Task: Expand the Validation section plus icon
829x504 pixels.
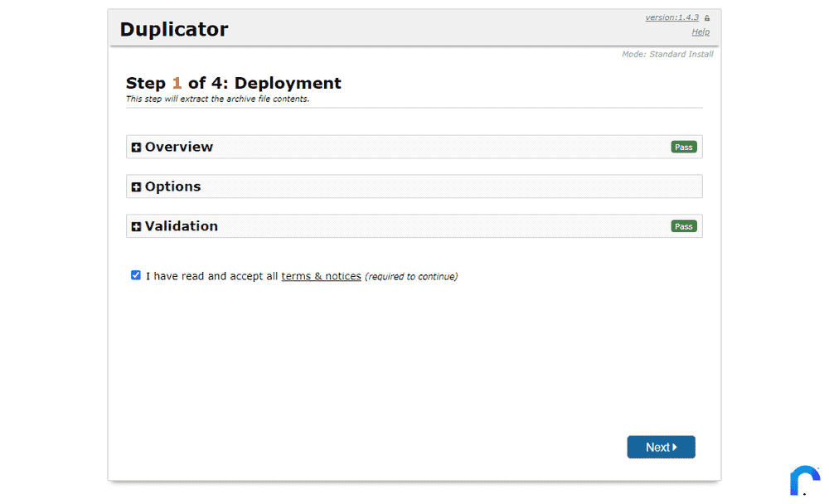Action: [x=136, y=227]
